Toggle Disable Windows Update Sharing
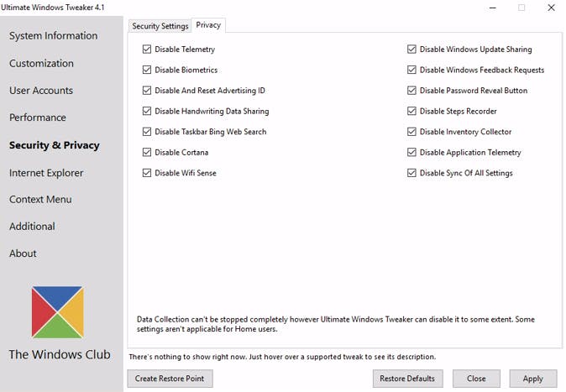 pyautogui.click(x=412, y=50)
